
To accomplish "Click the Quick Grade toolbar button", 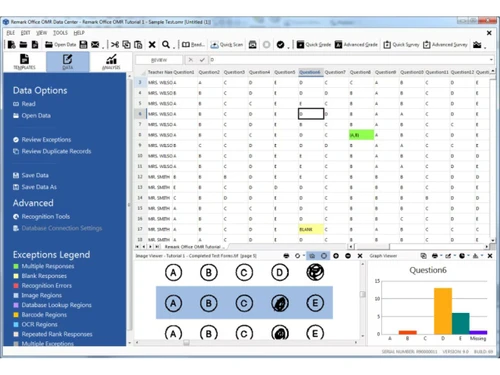I will [314, 44].
